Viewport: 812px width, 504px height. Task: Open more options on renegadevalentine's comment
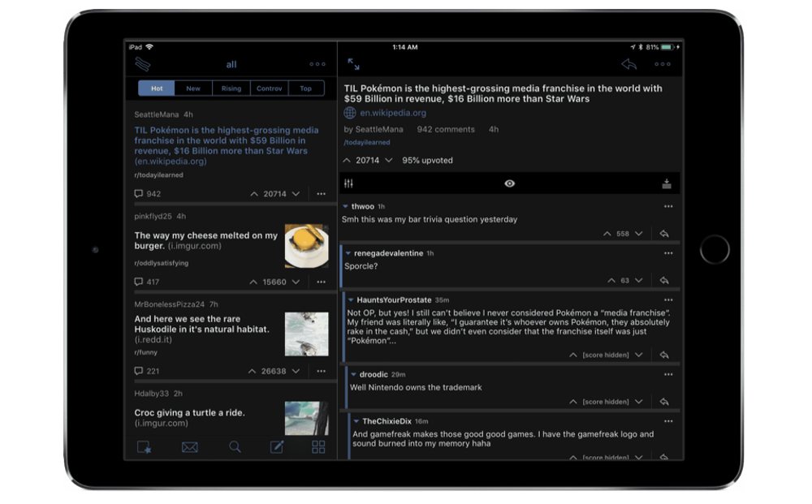click(668, 253)
